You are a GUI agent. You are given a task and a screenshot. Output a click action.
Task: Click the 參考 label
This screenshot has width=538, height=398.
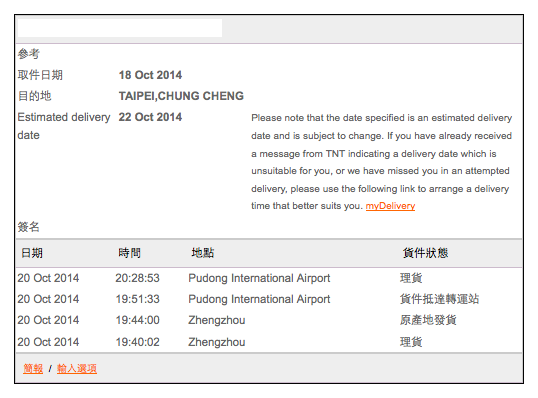click(28, 54)
